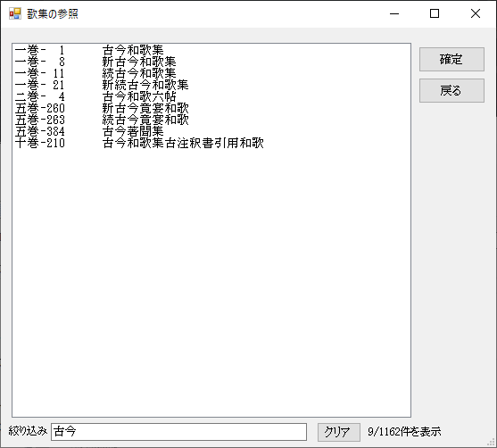Focus the 絞り込み filter text field

pos(178,432)
